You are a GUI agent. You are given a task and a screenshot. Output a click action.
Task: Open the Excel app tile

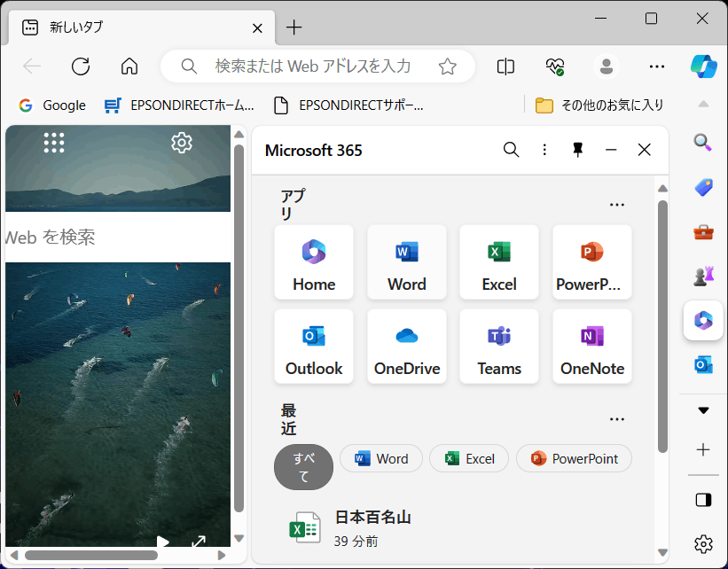click(499, 262)
